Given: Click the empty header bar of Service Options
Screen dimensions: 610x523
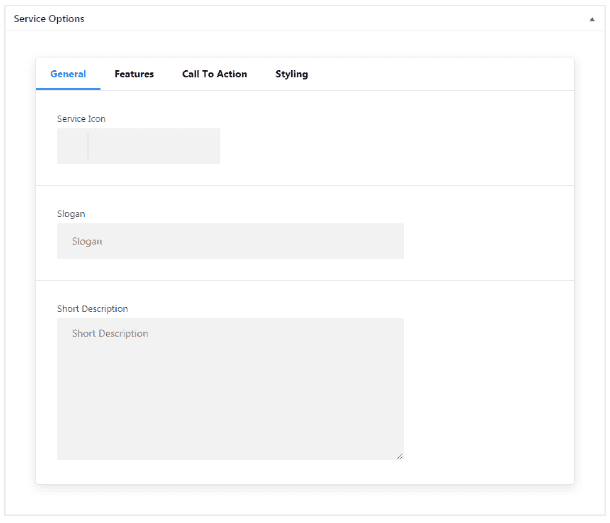Looking at the screenshot, I should pos(330,19).
